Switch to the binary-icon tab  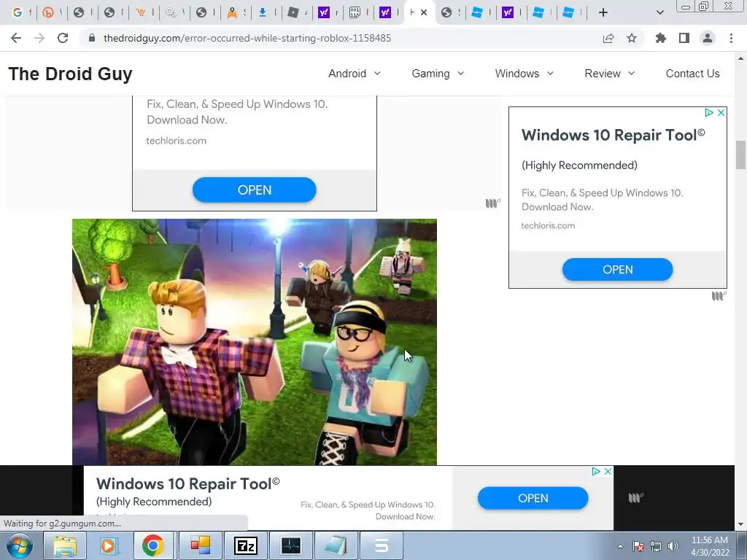point(355,12)
